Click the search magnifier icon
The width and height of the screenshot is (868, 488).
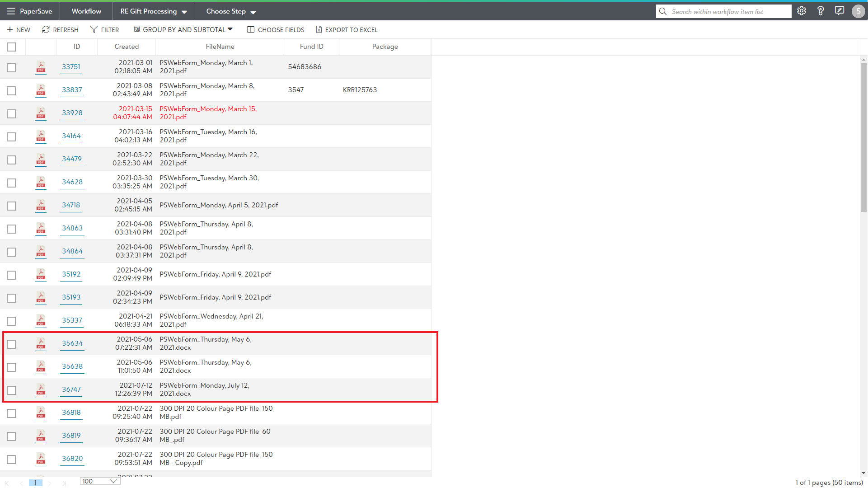click(x=663, y=11)
